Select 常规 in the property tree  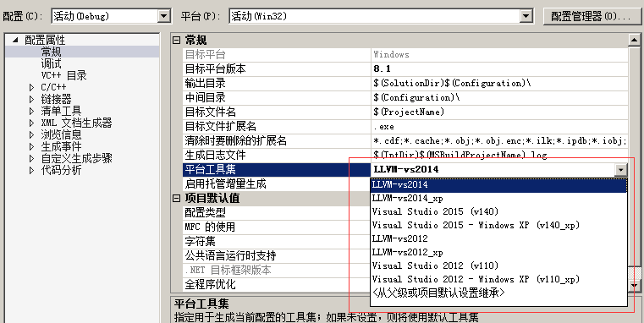pyautogui.click(x=51, y=52)
